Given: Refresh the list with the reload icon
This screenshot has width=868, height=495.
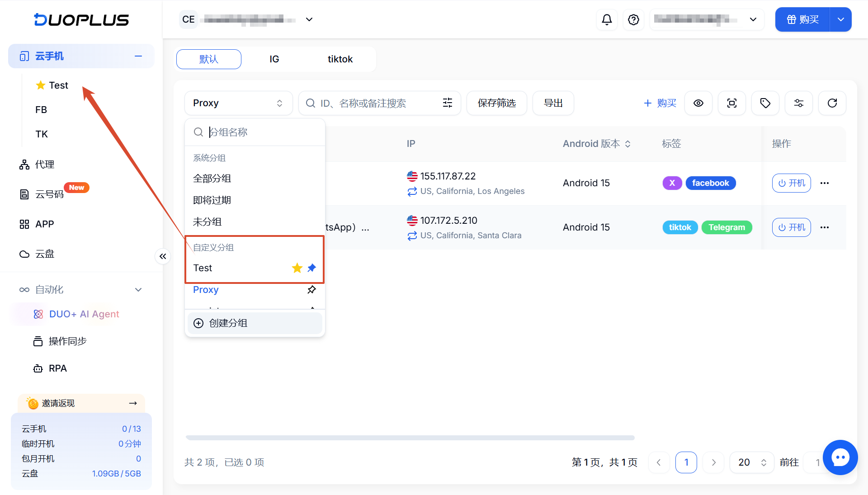Looking at the screenshot, I should pos(832,103).
